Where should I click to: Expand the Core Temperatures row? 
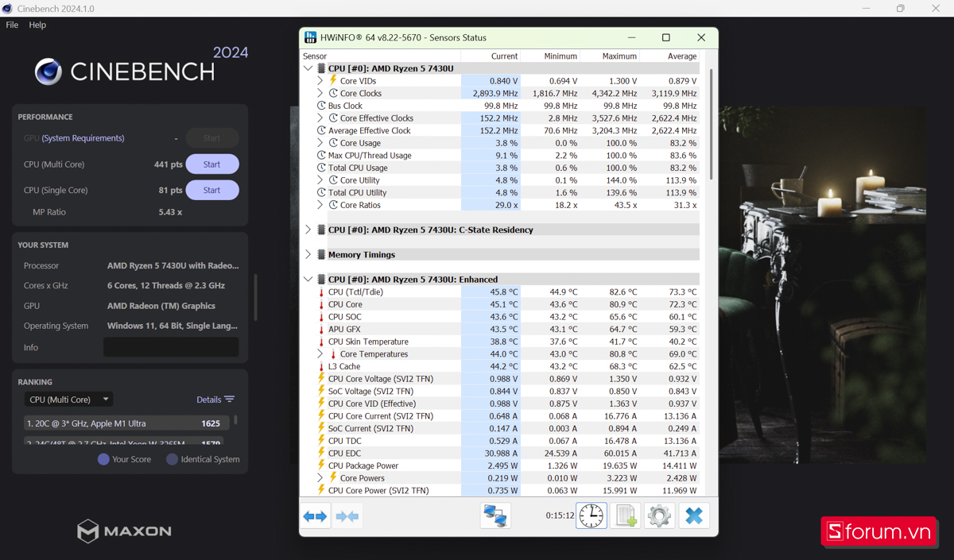coord(320,354)
